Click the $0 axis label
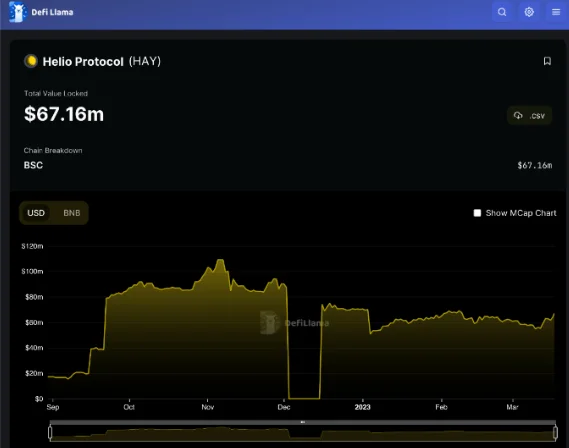This screenshot has width=569, height=448. 39,399
